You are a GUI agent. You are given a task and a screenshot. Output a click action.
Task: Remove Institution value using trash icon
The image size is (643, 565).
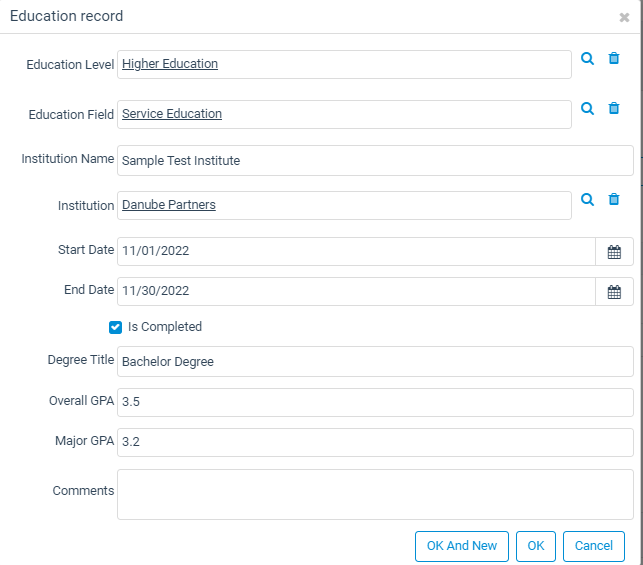(x=614, y=200)
